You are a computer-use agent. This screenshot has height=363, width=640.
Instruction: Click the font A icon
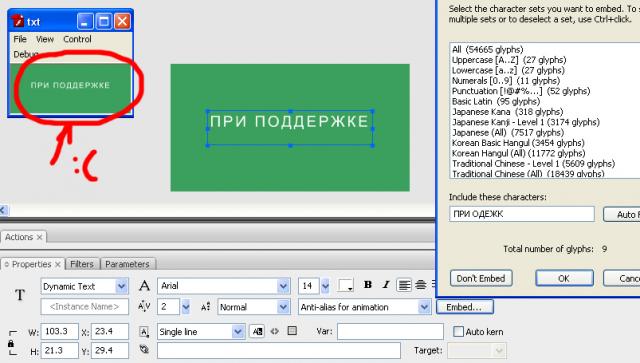pyautogui.click(x=144, y=285)
